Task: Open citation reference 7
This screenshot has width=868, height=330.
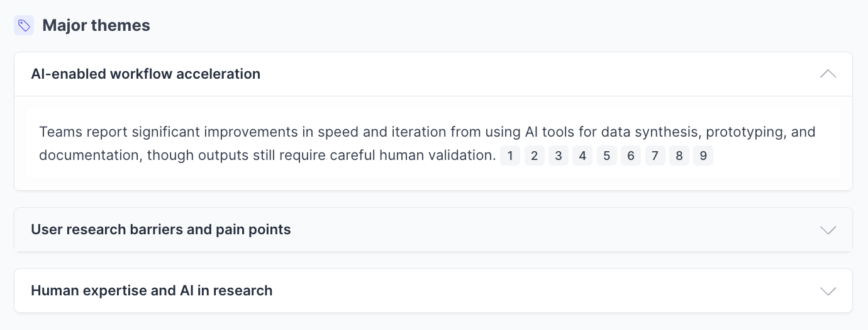Action: [x=655, y=156]
